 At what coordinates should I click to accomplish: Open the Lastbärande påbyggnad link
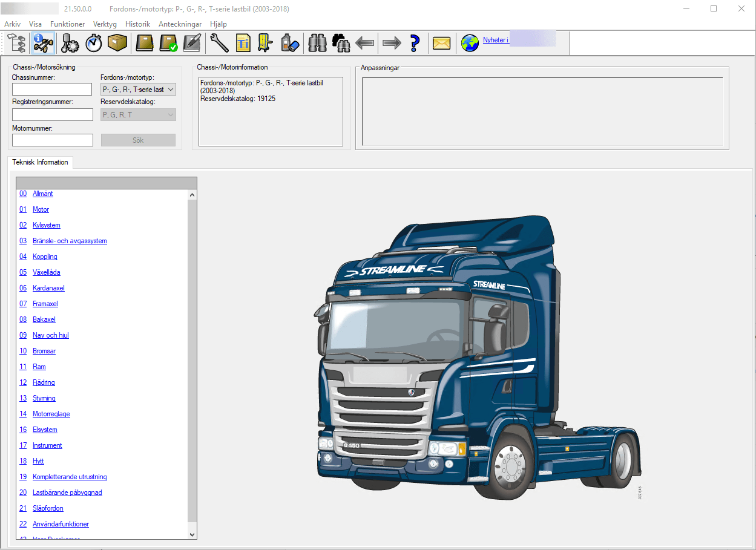67,493
